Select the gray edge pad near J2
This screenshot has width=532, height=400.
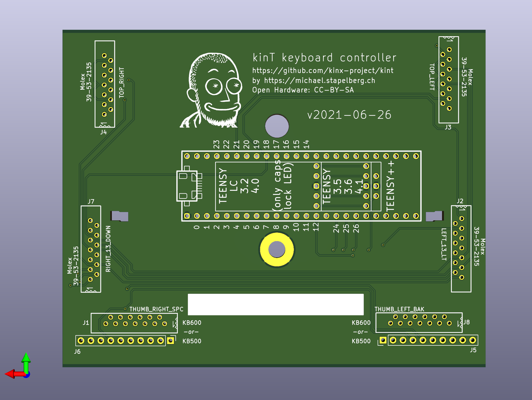[x=435, y=216]
